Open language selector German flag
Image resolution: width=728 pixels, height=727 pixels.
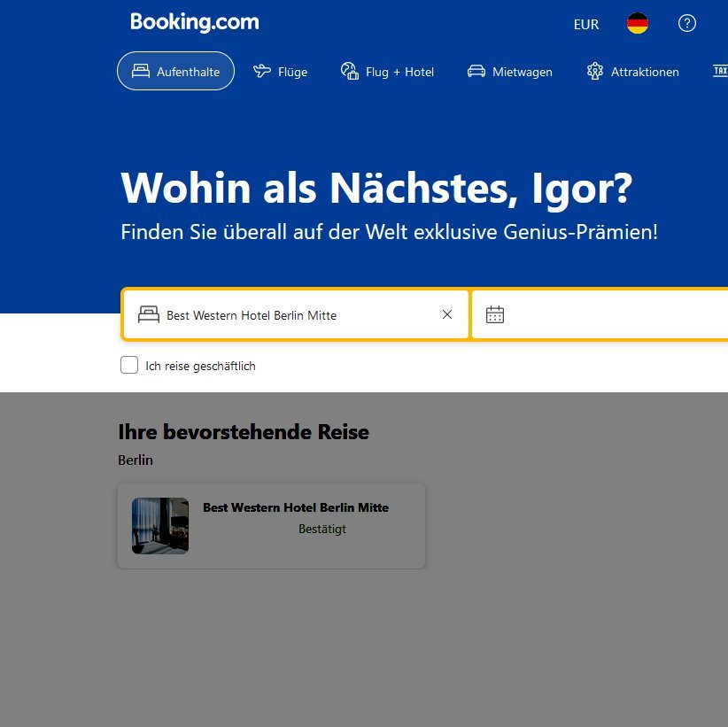(x=638, y=23)
